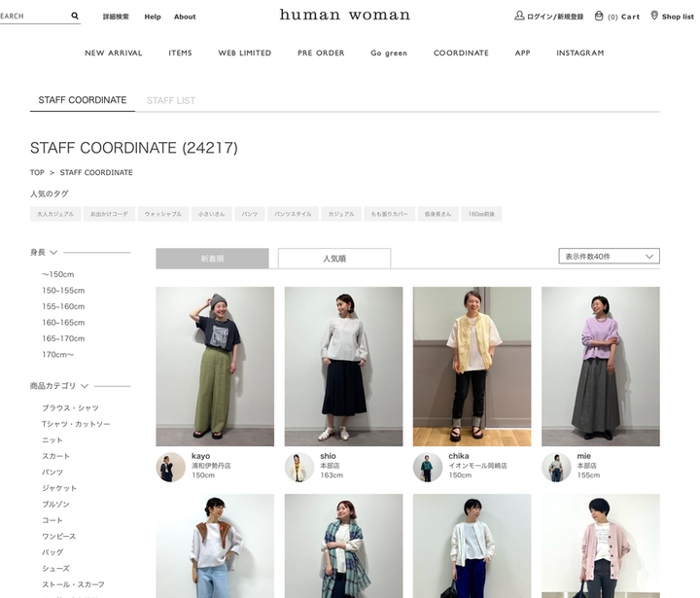Viewport: 700px width, 598px height.
Task: Filter by ニット category
Action: [x=52, y=440]
